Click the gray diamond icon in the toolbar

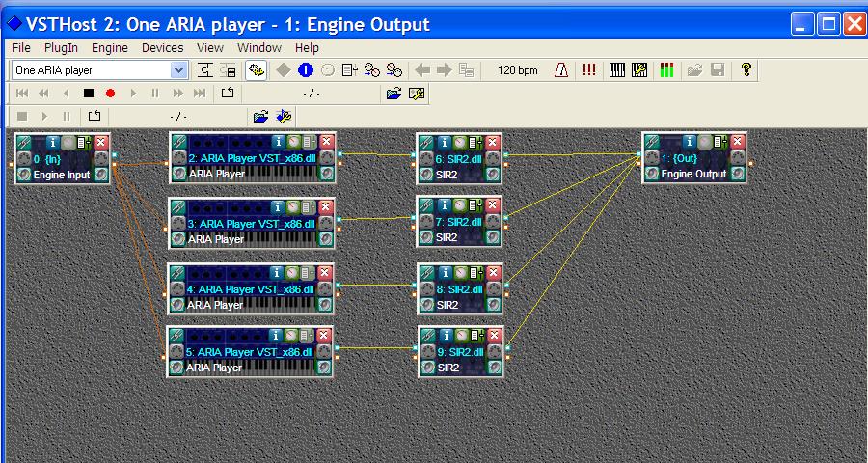[284, 70]
